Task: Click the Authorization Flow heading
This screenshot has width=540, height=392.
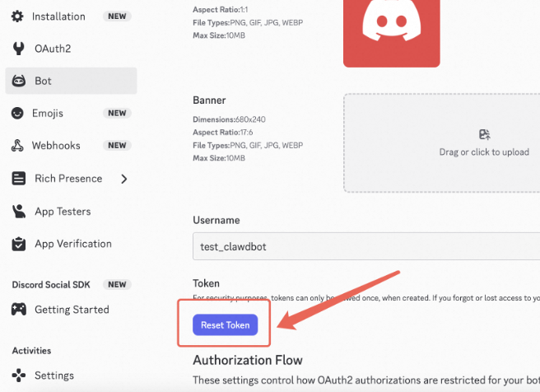Action: coord(248,360)
